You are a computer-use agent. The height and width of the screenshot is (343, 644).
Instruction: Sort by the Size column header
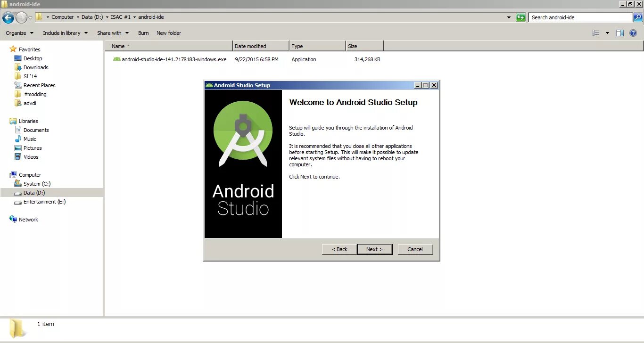tap(364, 46)
